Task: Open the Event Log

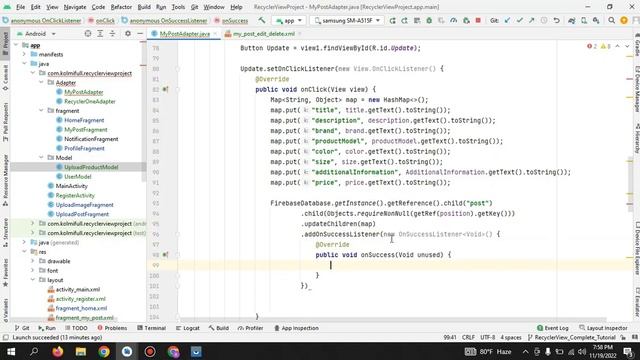Action: tap(553, 328)
